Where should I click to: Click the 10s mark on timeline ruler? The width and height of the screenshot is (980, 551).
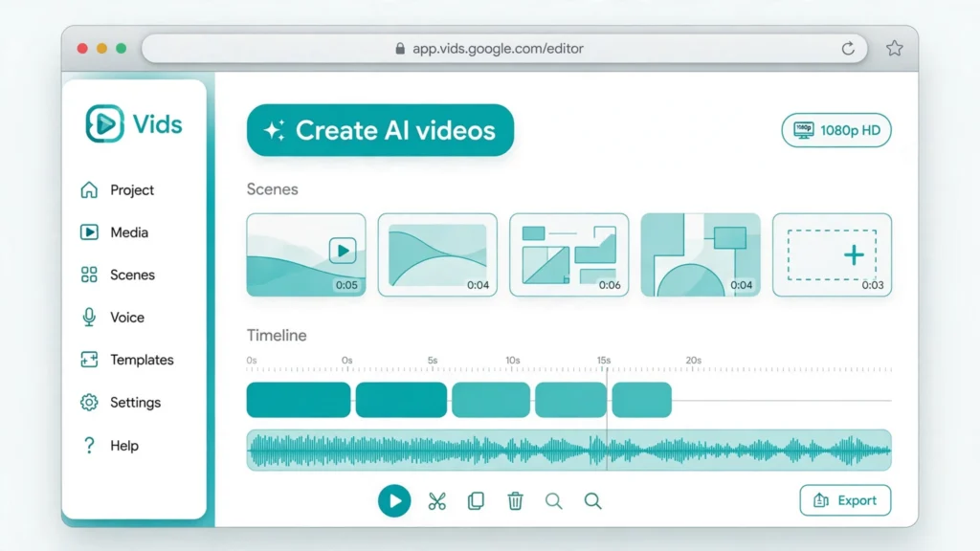[x=513, y=361]
